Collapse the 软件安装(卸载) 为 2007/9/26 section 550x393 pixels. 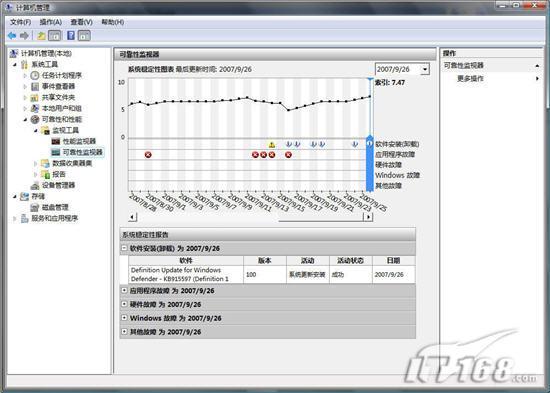(124, 248)
